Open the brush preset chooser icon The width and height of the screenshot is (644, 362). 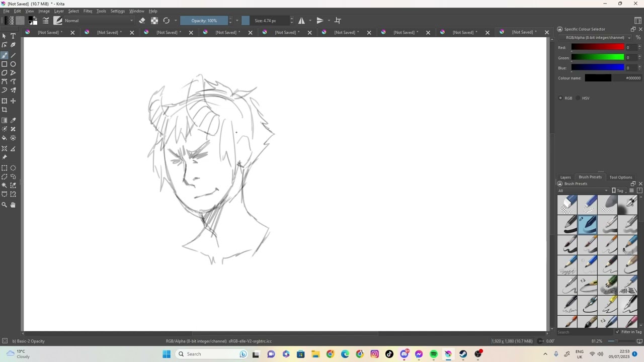[58, 21]
